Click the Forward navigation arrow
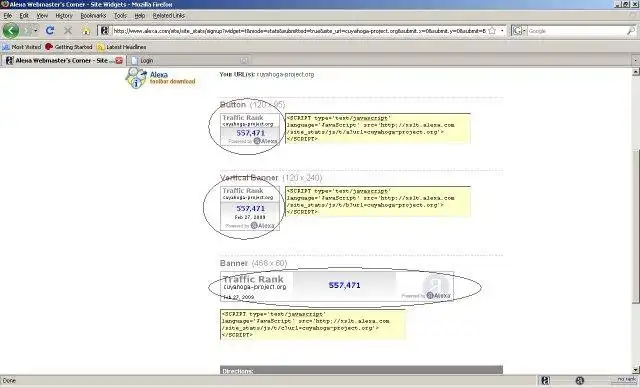640x388 pixels. (x=29, y=31)
